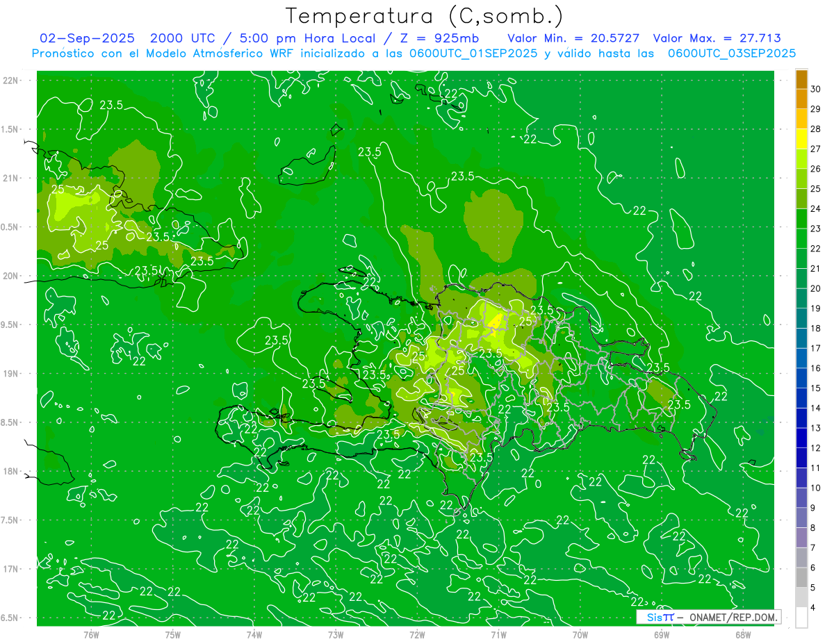Click the "9.5N" latitude axis label

tap(10, 324)
